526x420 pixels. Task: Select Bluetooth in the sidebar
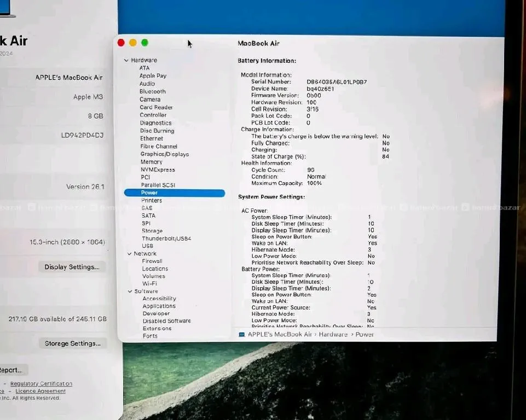point(152,92)
